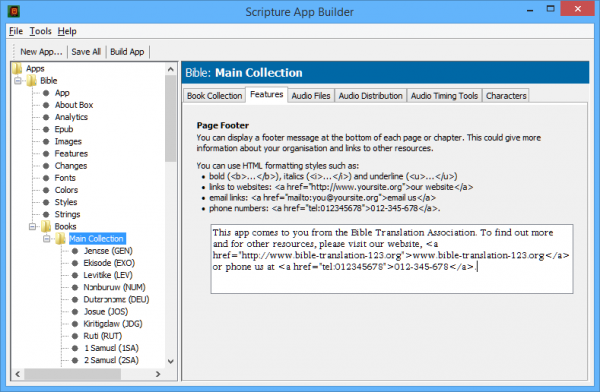
Task: Open the File menu
Action: pyautogui.click(x=16, y=31)
